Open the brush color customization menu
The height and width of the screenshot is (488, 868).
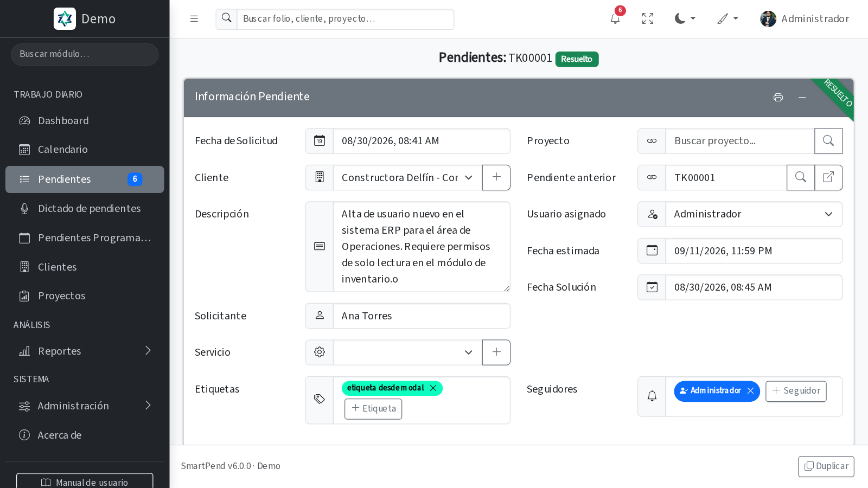pyautogui.click(x=728, y=19)
